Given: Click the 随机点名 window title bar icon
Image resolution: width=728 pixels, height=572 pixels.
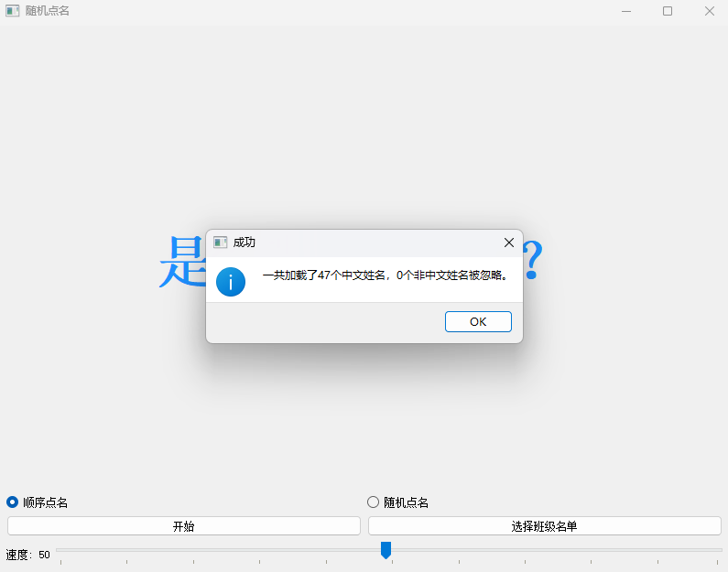Looking at the screenshot, I should click(12, 11).
